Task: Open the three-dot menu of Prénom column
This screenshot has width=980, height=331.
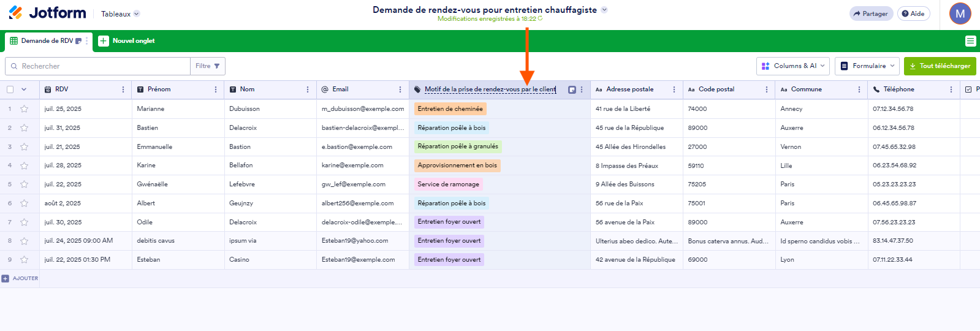Action: (216, 89)
